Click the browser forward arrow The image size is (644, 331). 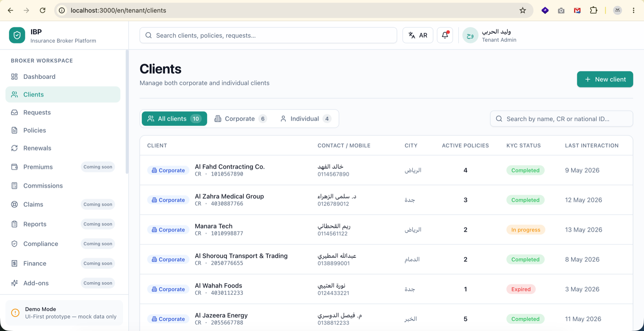pos(27,10)
